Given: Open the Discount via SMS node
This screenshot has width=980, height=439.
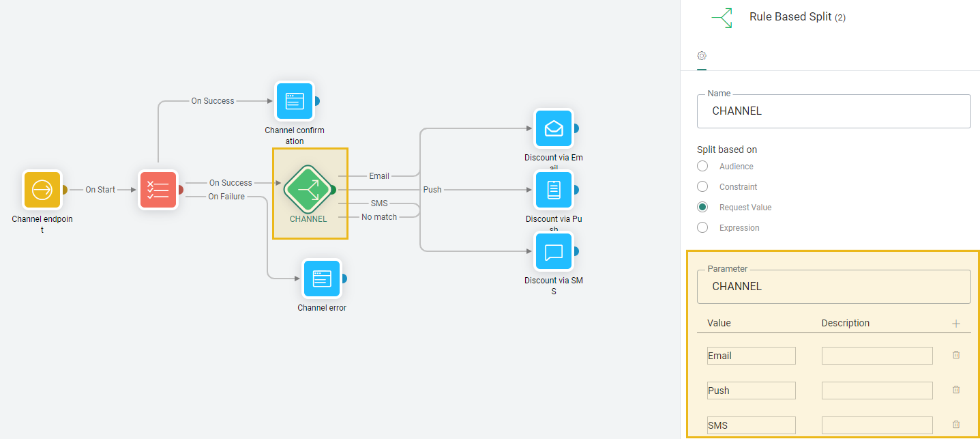Looking at the screenshot, I should coord(554,252).
